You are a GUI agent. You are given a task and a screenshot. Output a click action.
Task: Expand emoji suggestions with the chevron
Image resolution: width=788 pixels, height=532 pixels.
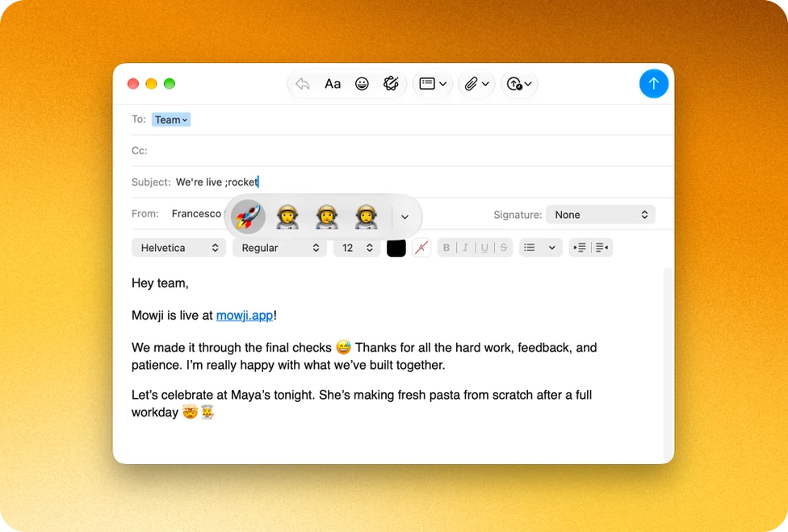[x=405, y=217]
